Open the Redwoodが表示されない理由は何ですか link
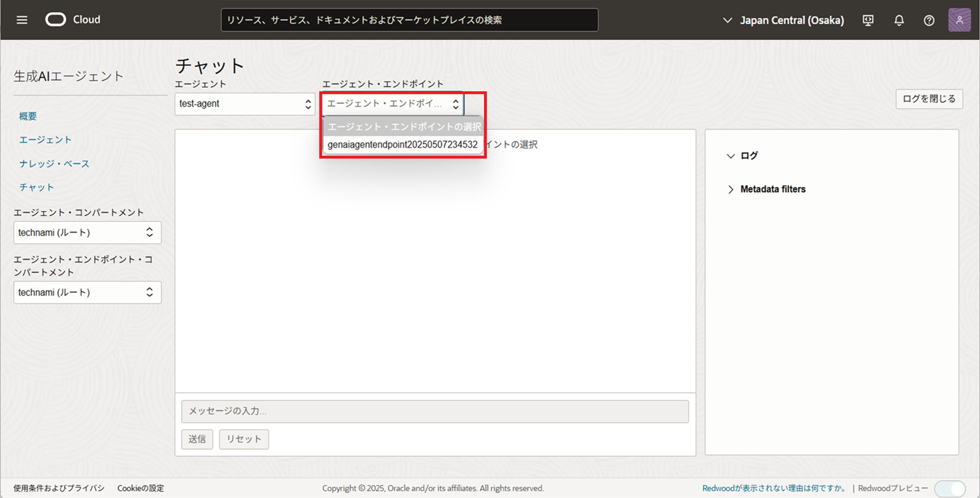Viewport: 980px width, 498px height. tap(775, 488)
